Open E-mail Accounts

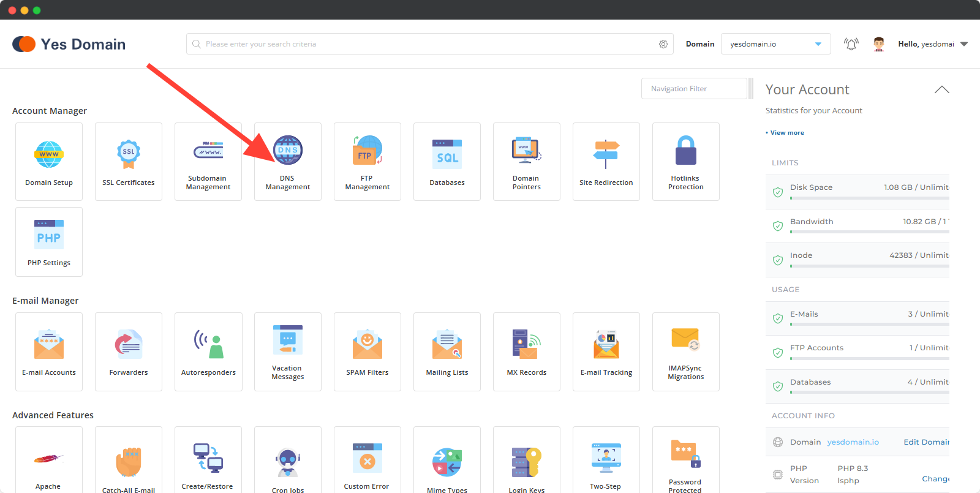(49, 352)
